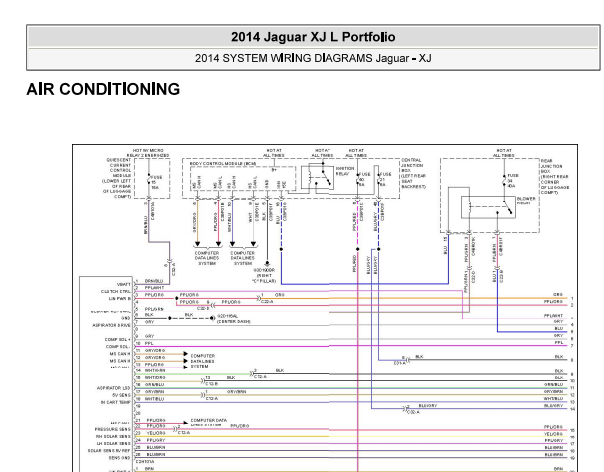Click the "2014 SYSTEM WIRING DIAGRAMS Jaguar - XJ" subtitle
The image size is (604, 472).
313,58
